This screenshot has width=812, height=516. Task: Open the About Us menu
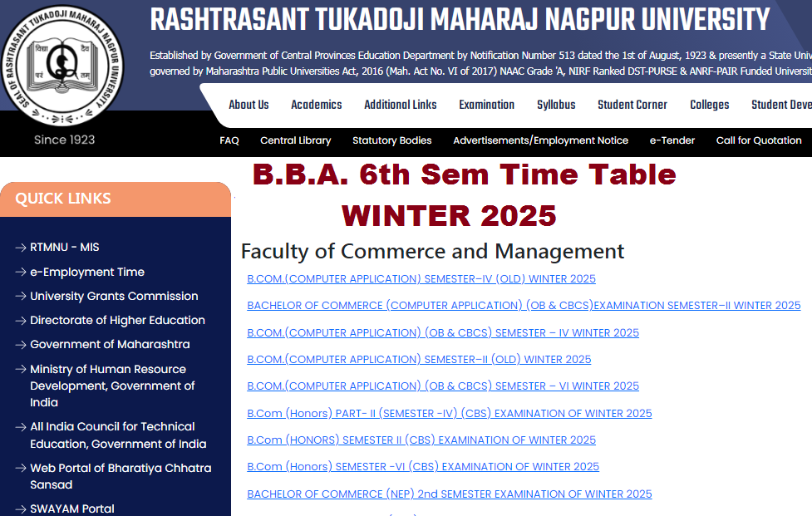[x=249, y=105]
